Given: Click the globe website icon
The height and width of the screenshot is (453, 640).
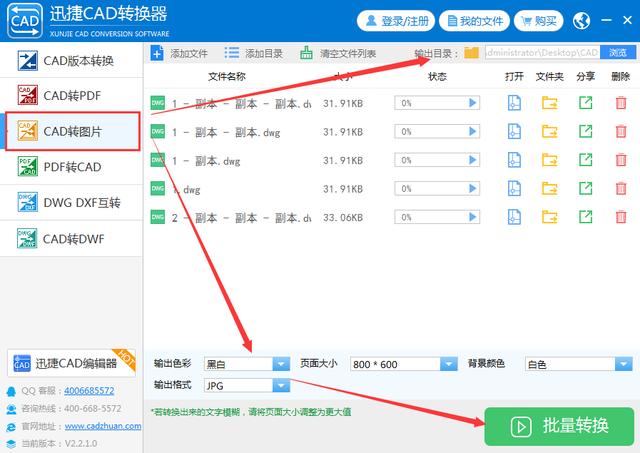Looking at the screenshot, I should (x=581, y=20).
